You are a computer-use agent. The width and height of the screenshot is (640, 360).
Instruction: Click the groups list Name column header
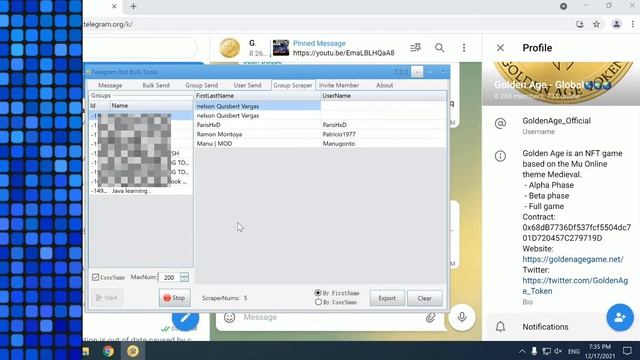coord(151,105)
